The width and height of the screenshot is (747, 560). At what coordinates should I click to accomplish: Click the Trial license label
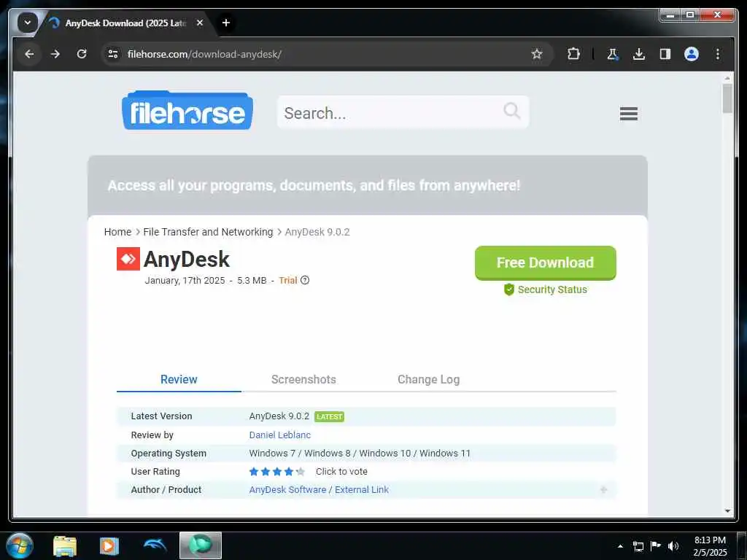[x=287, y=281]
